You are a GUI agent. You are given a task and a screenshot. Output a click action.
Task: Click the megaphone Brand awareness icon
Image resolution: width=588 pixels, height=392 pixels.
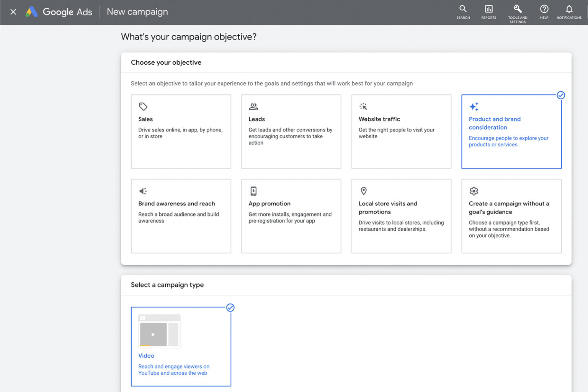(143, 191)
